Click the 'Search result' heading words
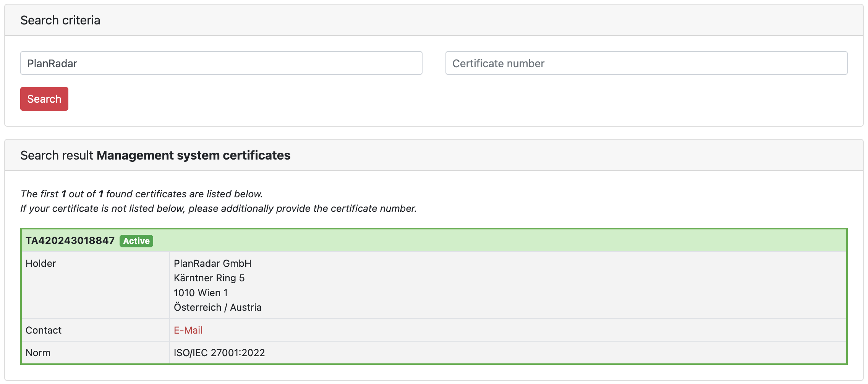 pos(57,155)
